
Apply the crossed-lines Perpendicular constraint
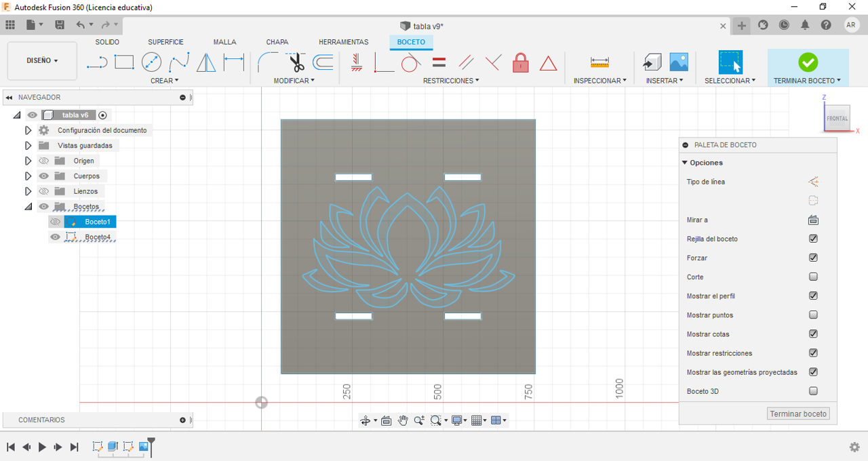point(493,63)
